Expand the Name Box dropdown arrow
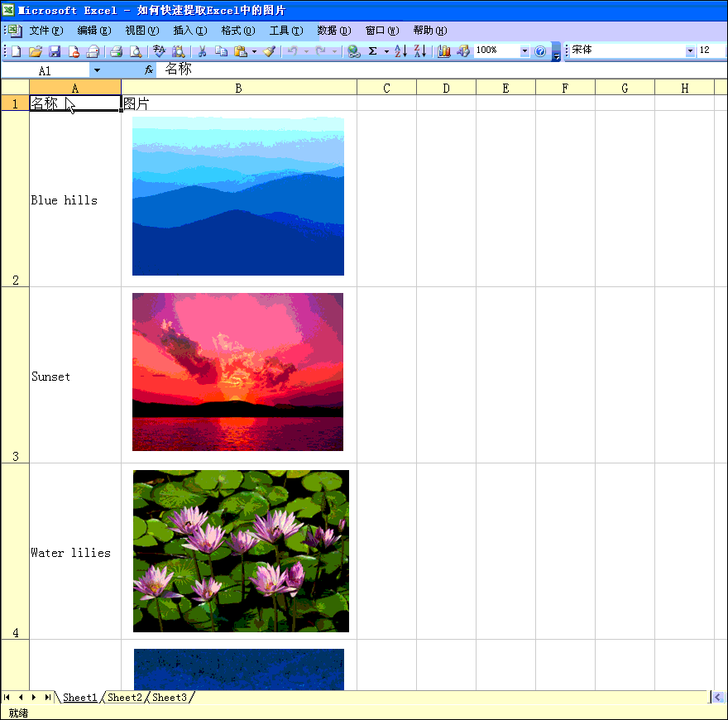This screenshot has height=720, width=728. tap(97, 71)
